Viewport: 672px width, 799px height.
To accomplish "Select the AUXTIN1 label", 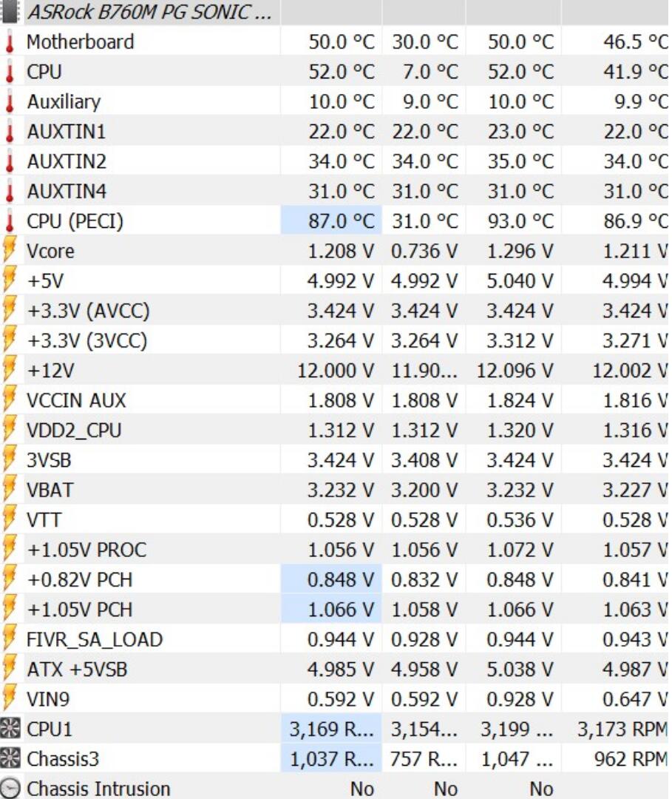I will tap(67, 132).
